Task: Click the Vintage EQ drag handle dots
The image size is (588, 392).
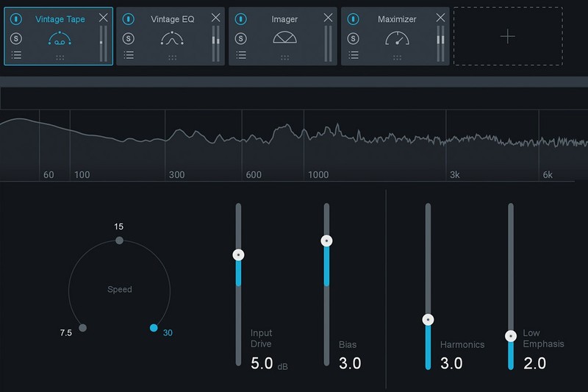Action: (172, 57)
